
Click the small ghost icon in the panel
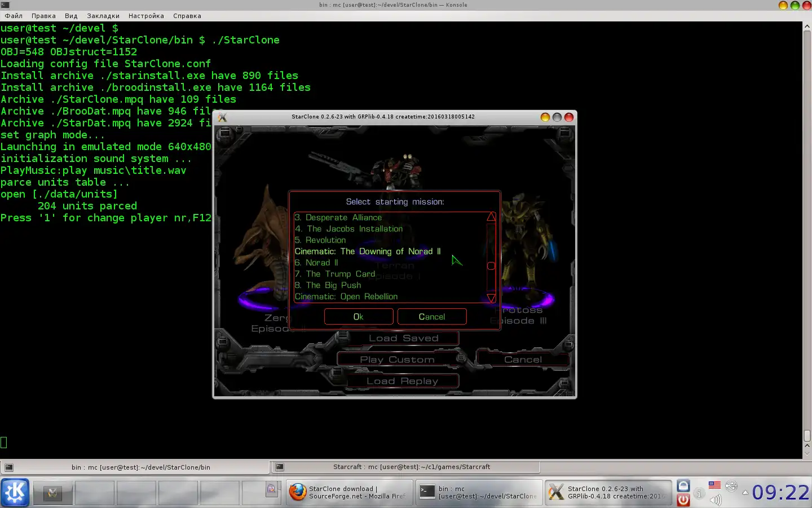coord(271,489)
